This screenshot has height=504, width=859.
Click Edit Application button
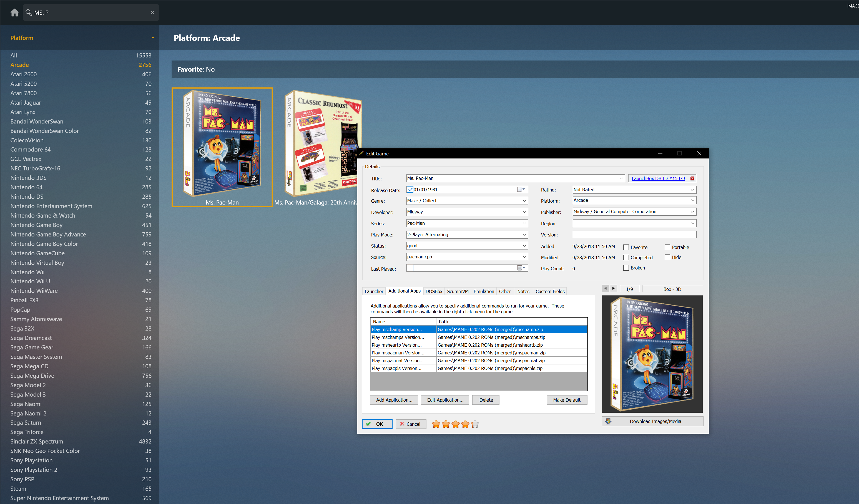pos(445,400)
